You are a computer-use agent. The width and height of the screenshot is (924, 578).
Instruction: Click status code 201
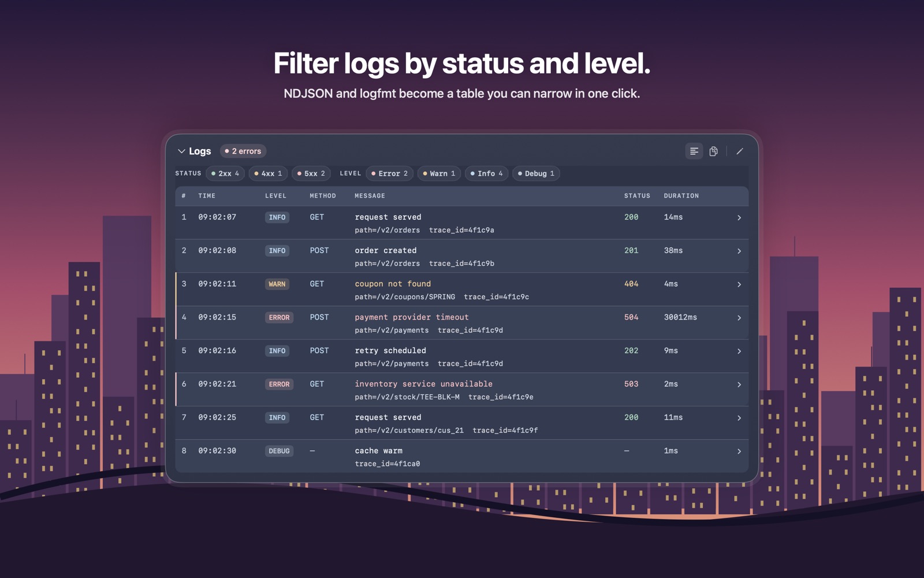631,250
